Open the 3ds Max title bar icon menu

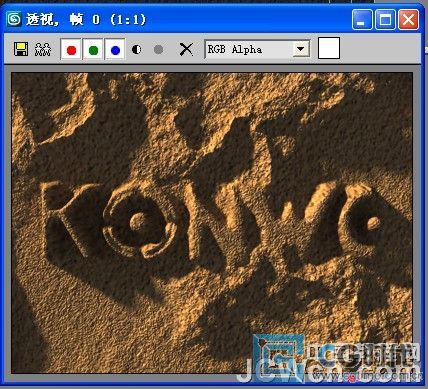[14, 19]
